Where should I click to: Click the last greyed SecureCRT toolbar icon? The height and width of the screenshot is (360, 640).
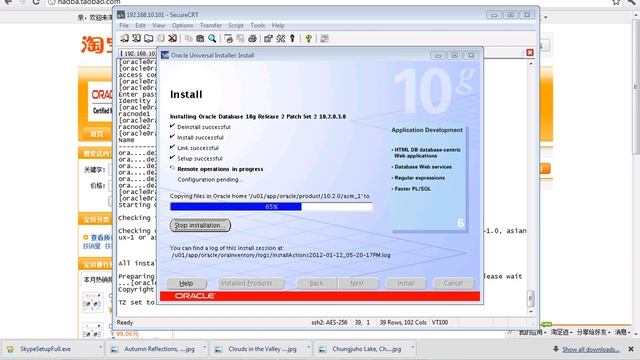point(324,38)
